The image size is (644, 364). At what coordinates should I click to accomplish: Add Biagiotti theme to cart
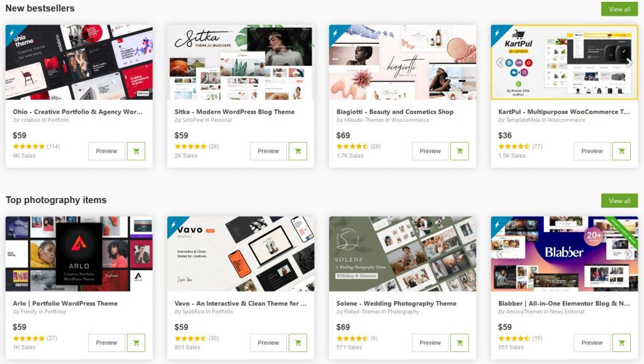[460, 151]
